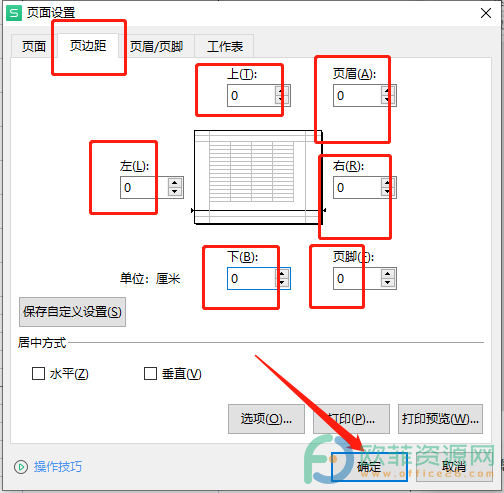504x493 pixels.
Task: Click the 页眉(A) header input field
Action: (x=357, y=96)
